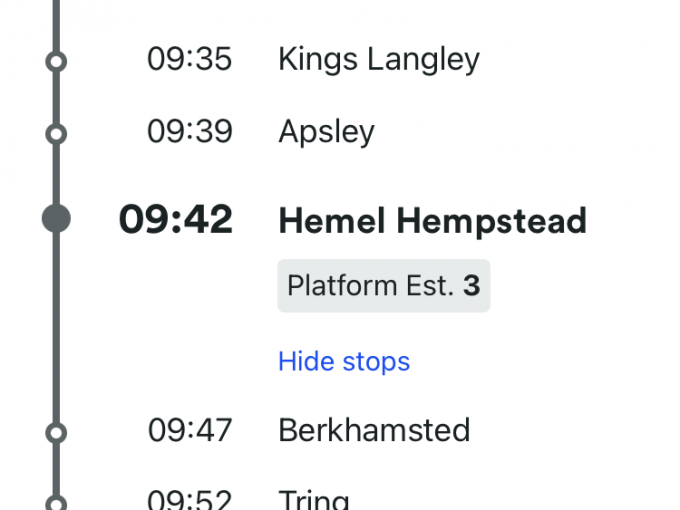This screenshot has width=680, height=510.
Task: Click the Tring stop circle marker
Action: [x=57, y=502]
